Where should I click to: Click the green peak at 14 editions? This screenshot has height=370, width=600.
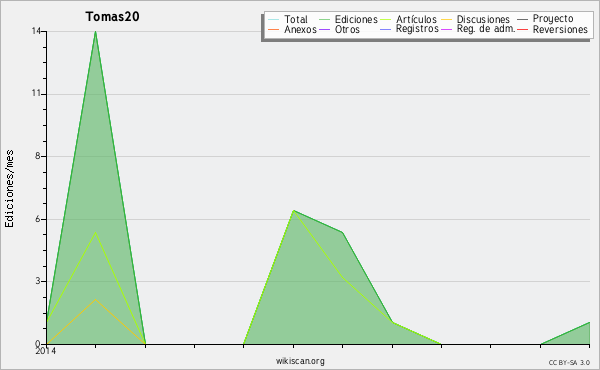coord(95,32)
